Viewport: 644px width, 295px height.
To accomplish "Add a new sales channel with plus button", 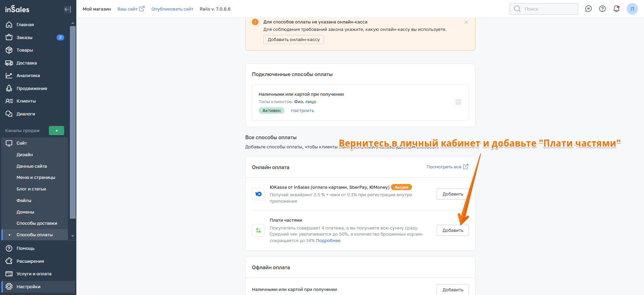I will coord(56,131).
